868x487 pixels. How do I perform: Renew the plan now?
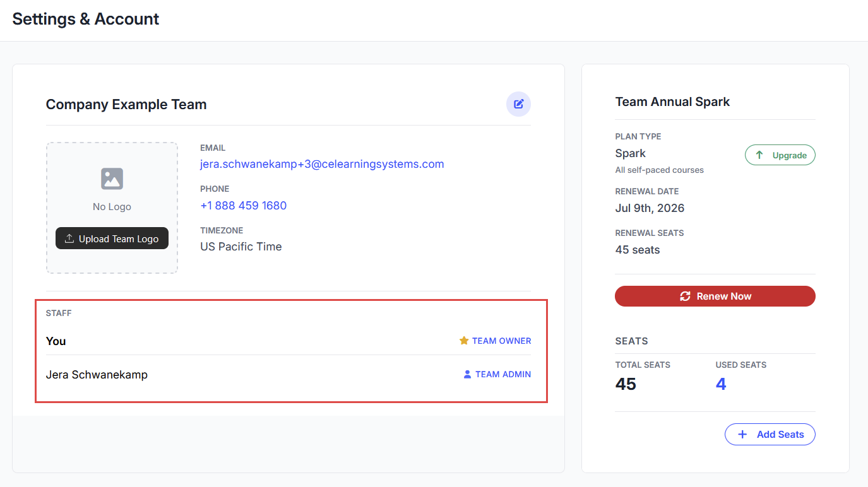click(x=715, y=296)
